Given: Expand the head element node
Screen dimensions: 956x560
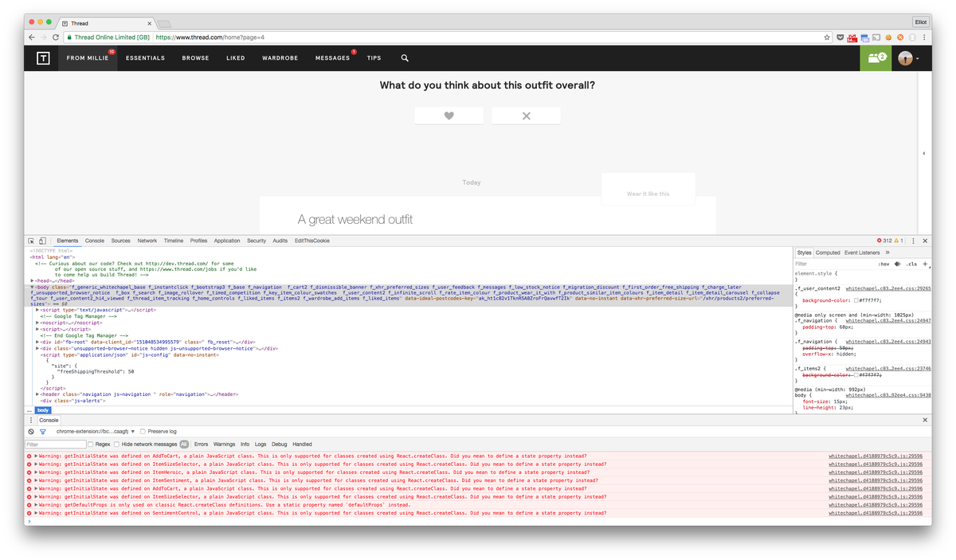Looking at the screenshot, I should (x=32, y=280).
